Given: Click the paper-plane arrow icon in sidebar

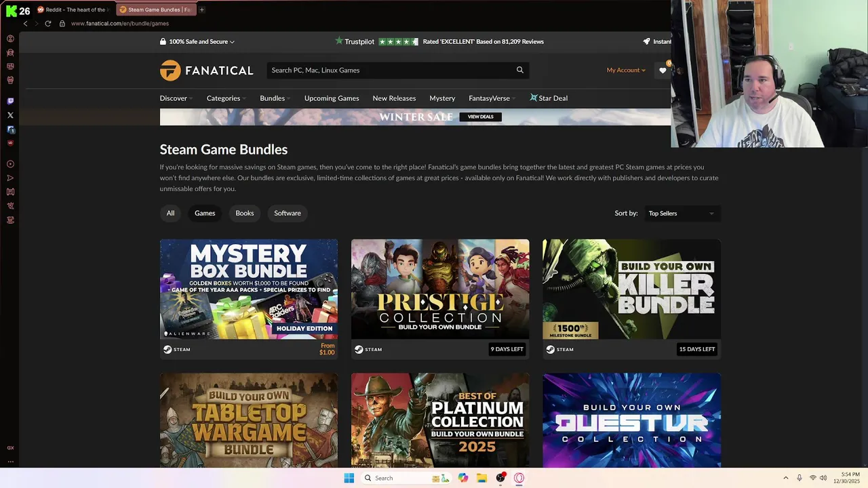Looking at the screenshot, I should point(10,178).
